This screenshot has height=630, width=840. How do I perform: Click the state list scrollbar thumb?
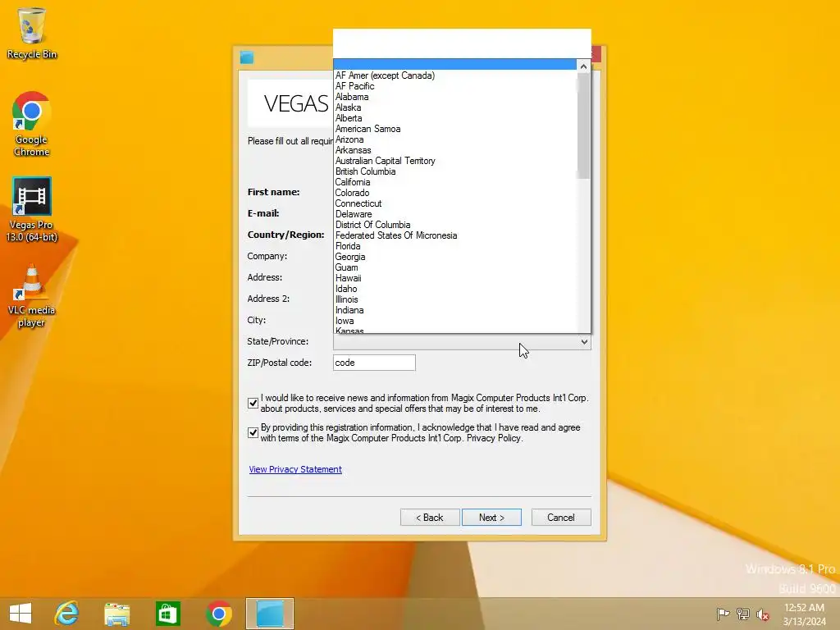pos(583,126)
